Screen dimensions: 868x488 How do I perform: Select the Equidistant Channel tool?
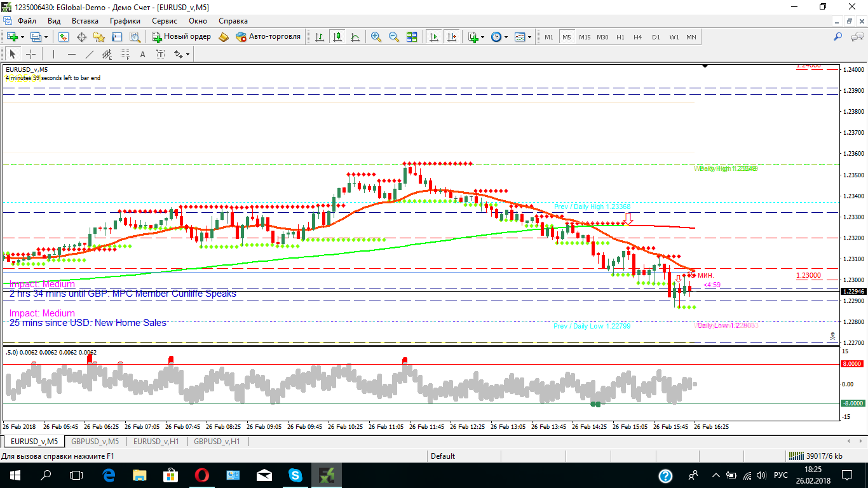(107, 54)
